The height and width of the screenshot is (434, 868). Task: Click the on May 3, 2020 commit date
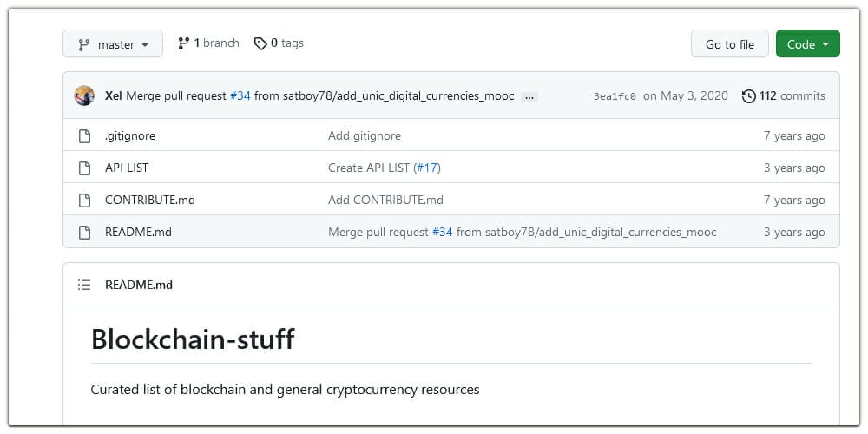tap(686, 95)
